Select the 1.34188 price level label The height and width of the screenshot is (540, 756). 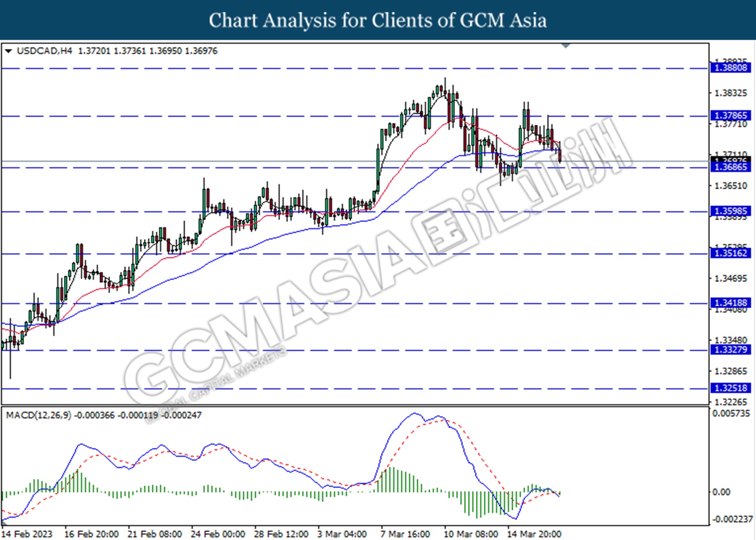tap(731, 303)
